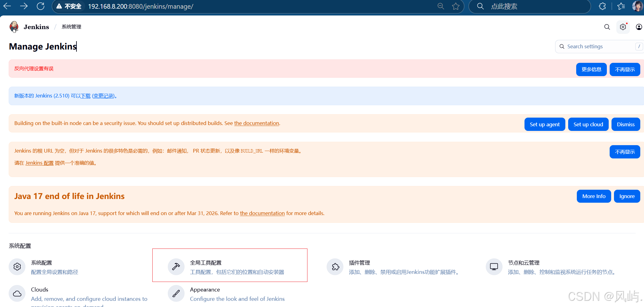Click the 点此搜索 browser search box
The image size is (644, 307).
coord(529,6)
